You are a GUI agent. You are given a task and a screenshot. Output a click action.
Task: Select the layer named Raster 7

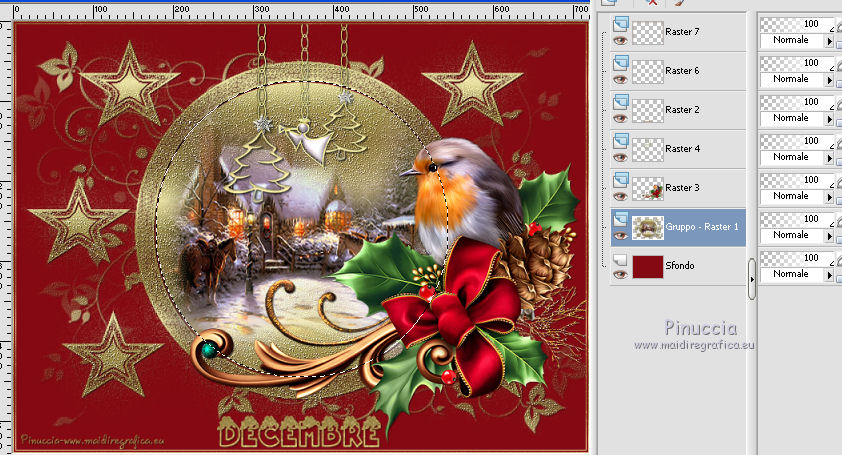(x=682, y=32)
